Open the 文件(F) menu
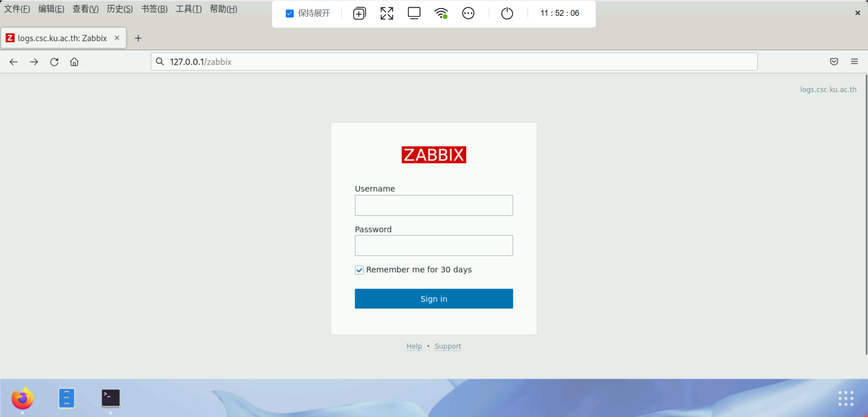 [17, 9]
